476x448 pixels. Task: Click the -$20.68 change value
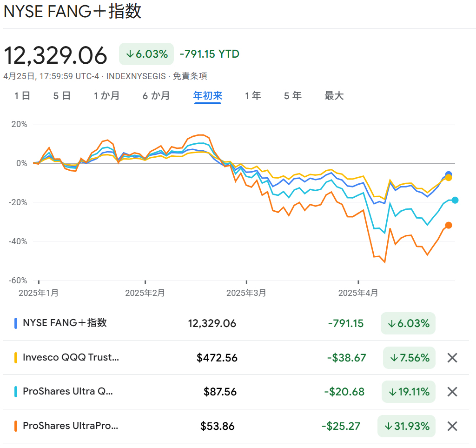pos(344,392)
